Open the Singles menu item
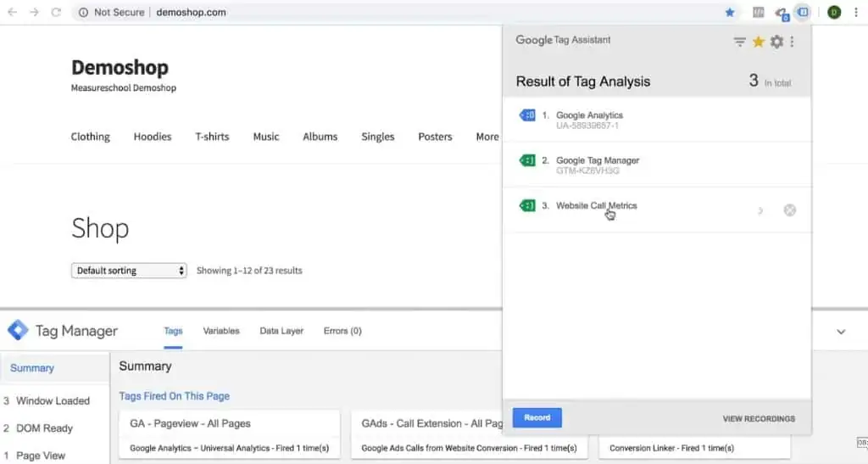Viewport: 868px width, 464px height. [377, 137]
